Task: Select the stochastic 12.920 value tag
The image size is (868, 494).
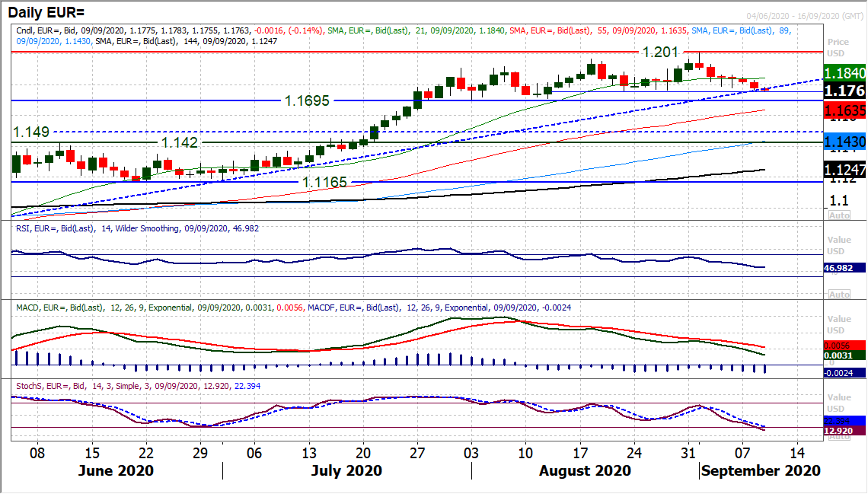Action: click(845, 430)
